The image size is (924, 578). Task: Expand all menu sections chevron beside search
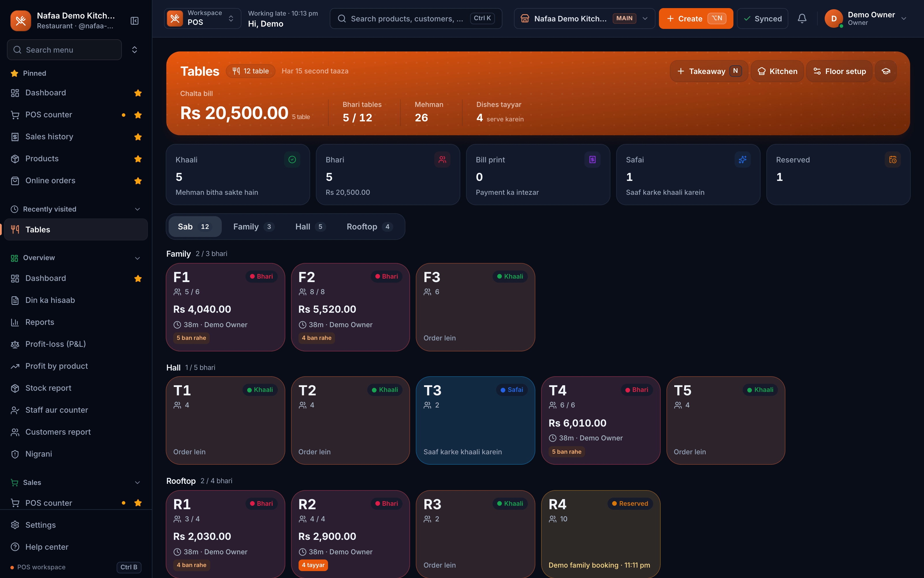point(134,50)
